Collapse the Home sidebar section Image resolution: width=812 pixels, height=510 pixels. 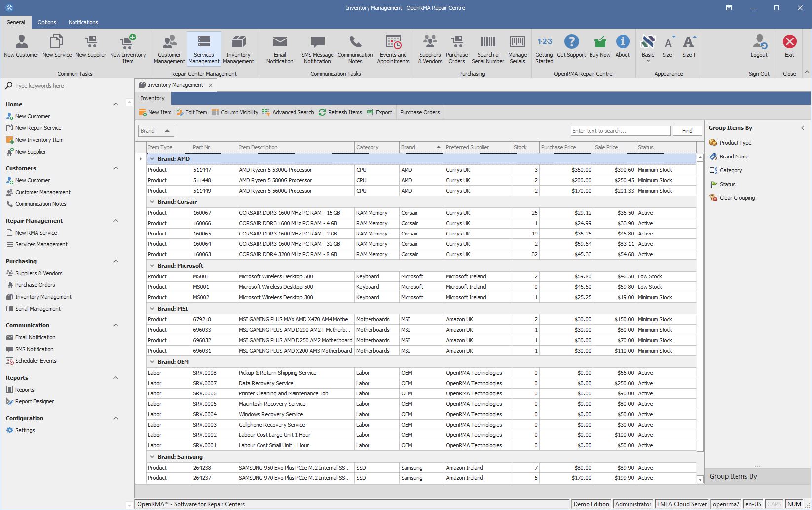[x=116, y=104]
